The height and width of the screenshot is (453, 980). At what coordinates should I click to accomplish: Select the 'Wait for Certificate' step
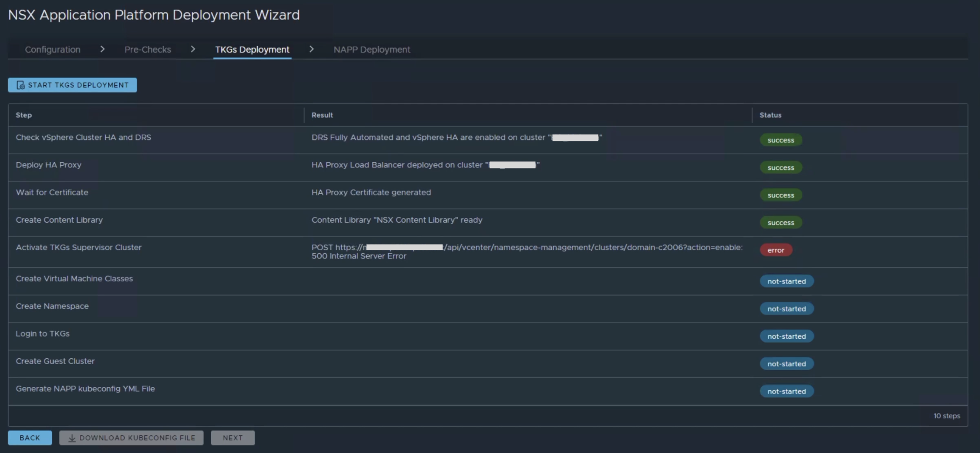pos(52,193)
